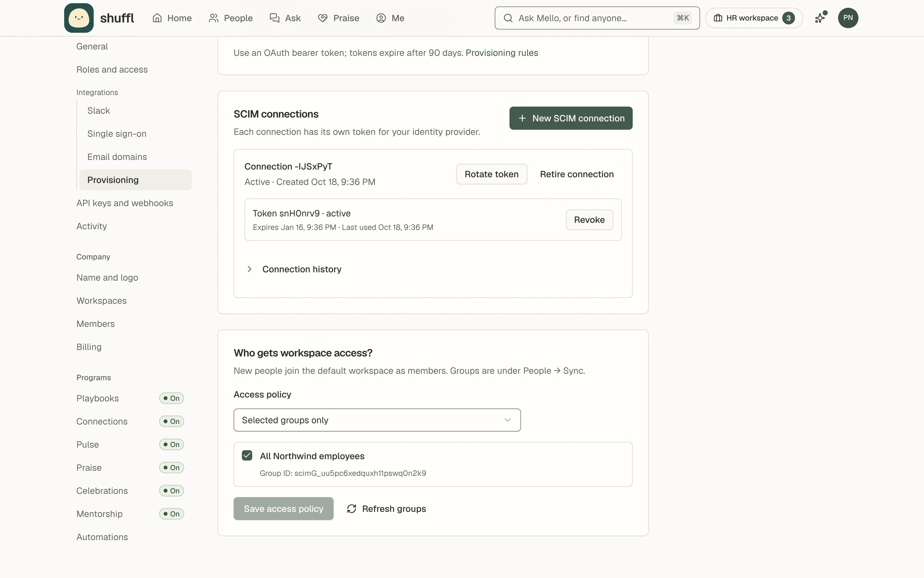Toggle the Mentorship On badge
The width and height of the screenshot is (924, 578).
pyautogui.click(x=171, y=514)
